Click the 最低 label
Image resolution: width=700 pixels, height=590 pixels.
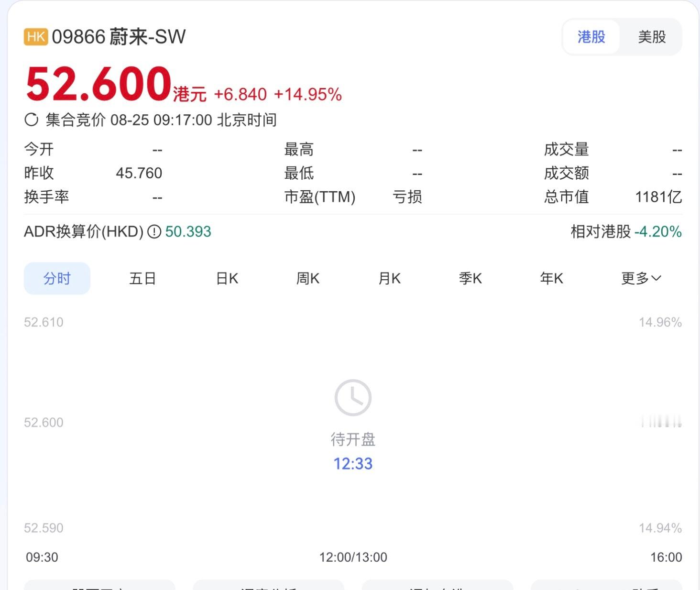299,173
